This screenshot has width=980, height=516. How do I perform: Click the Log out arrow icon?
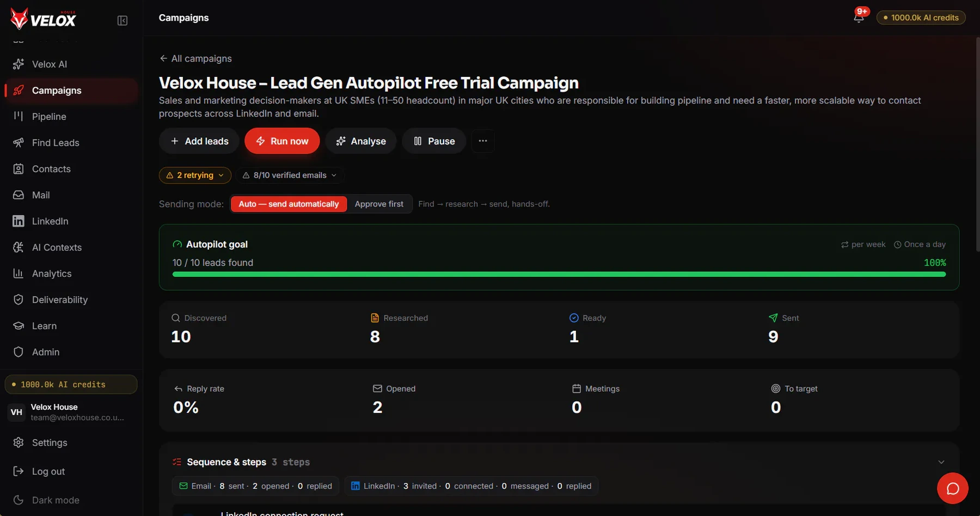[19, 471]
